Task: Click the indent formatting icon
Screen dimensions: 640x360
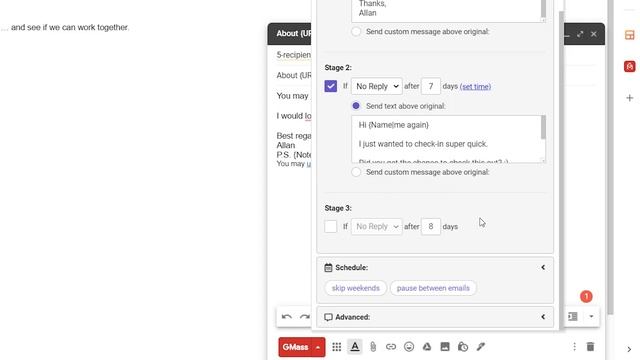Action: coord(573,316)
